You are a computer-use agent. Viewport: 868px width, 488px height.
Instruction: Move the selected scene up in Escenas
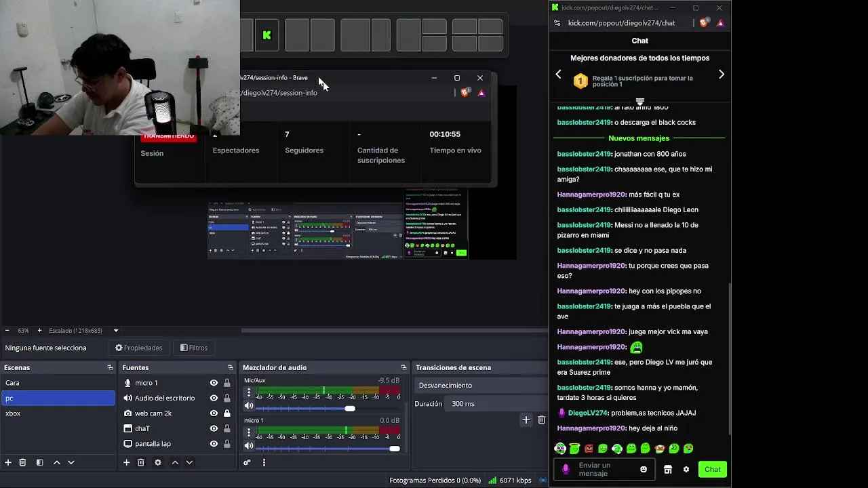click(x=57, y=462)
